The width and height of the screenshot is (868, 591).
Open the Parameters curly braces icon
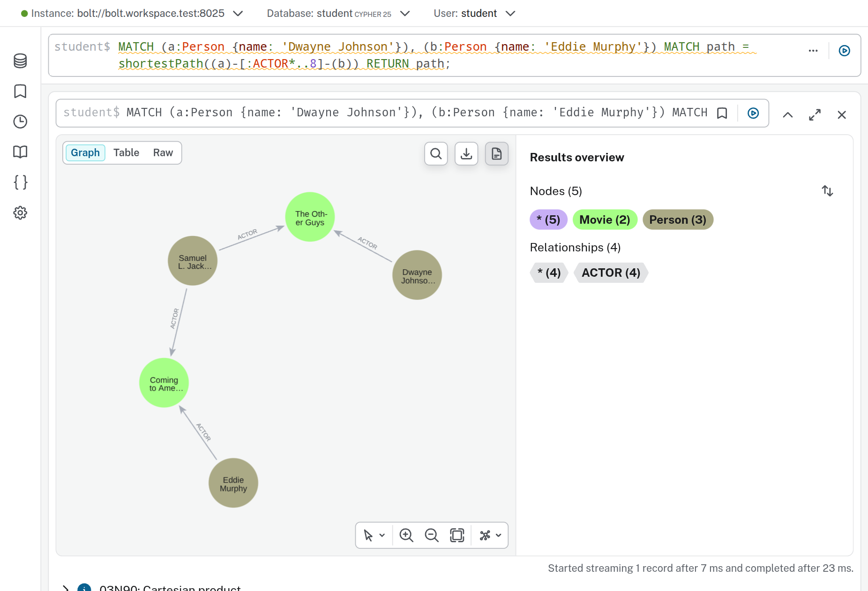point(20,182)
